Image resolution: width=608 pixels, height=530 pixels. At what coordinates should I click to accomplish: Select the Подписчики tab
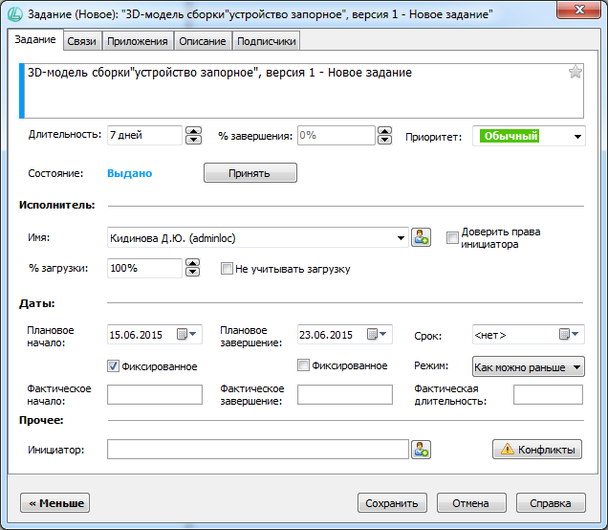point(266,41)
